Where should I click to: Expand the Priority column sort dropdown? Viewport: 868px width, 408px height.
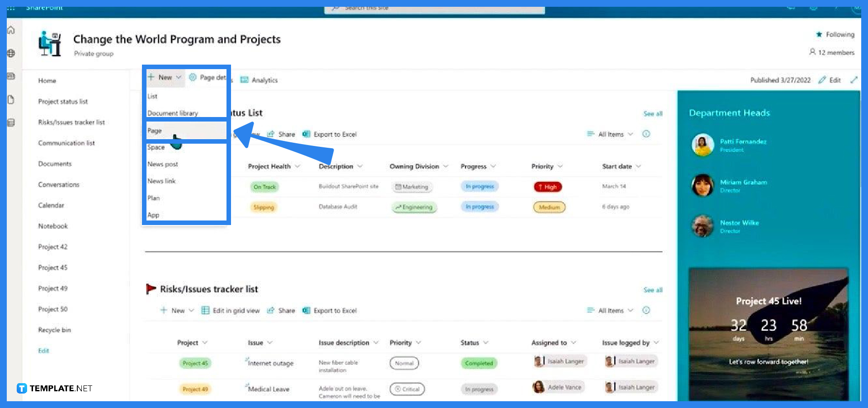pos(561,166)
